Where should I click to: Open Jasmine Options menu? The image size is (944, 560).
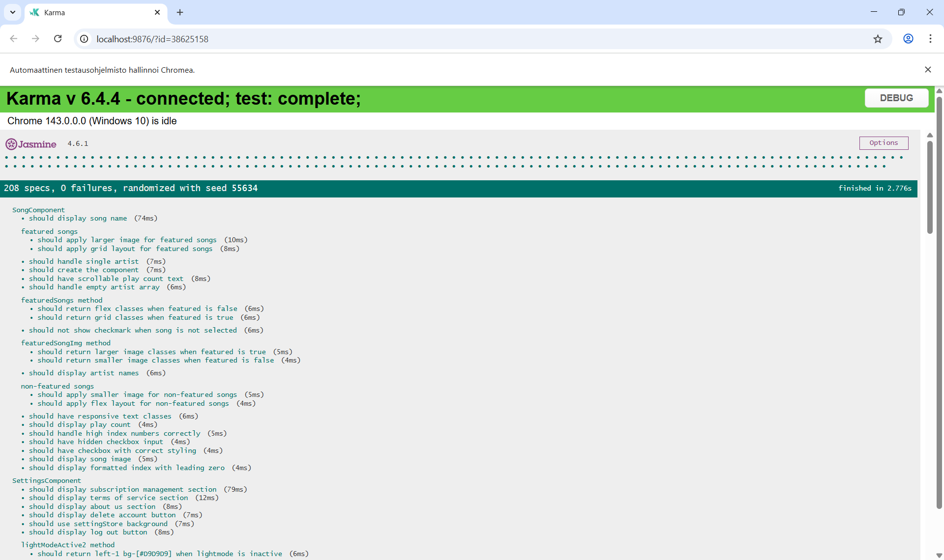(884, 143)
